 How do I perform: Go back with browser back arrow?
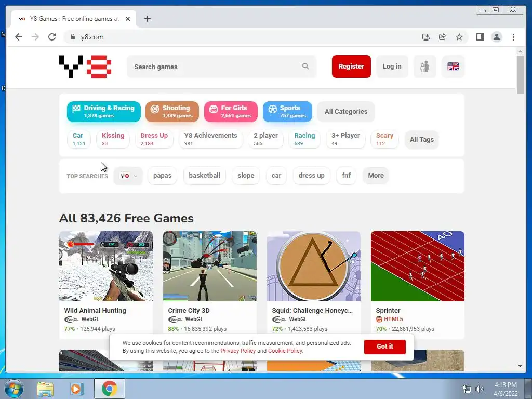pos(19,37)
